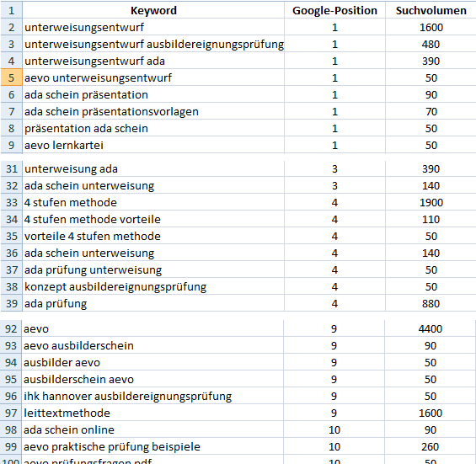The image size is (476, 464).
Task: Select row header 1
Action: pyautogui.click(x=11, y=11)
